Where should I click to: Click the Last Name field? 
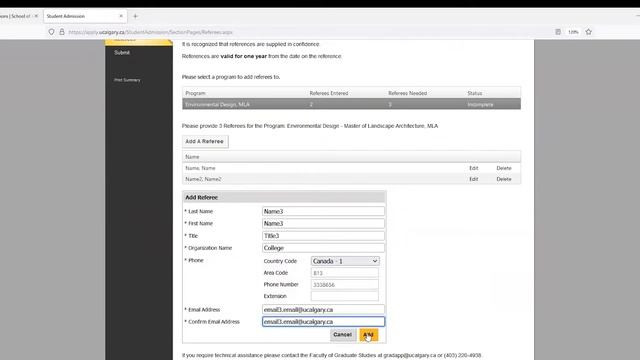[x=323, y=211]
